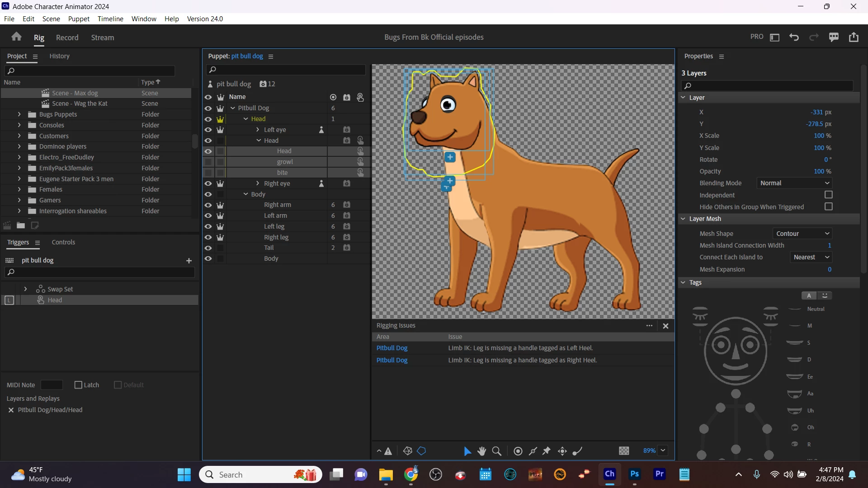Toggle the mesh display icon
Viewport: 868px width, 488px height.
click(407, 451)
